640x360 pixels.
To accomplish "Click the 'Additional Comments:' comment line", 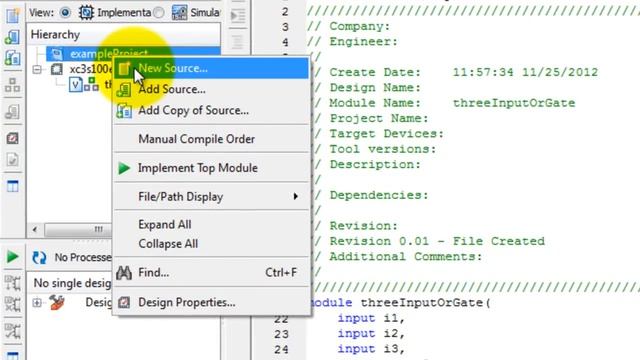I will pos(398,257).
